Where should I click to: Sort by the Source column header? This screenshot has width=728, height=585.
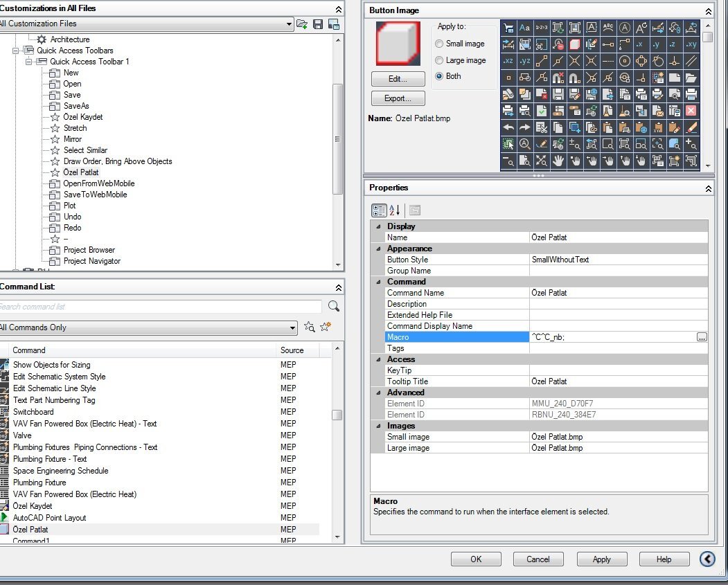pos(292,350)
